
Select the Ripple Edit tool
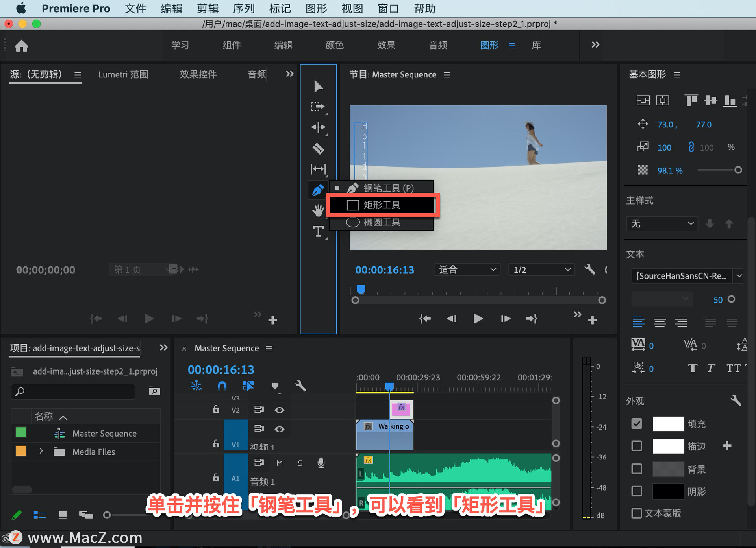(318, 127)
